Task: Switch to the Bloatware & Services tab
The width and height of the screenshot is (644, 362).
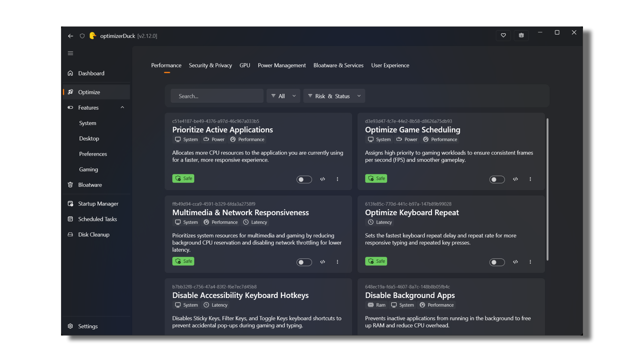Action: click(x=338, y=65)
